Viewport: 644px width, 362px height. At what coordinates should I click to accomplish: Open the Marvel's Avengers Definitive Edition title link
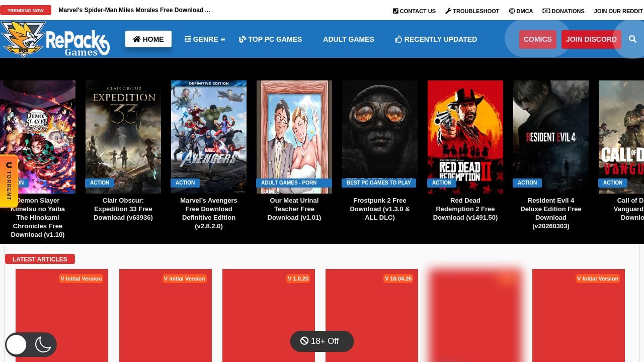(209, 213)
